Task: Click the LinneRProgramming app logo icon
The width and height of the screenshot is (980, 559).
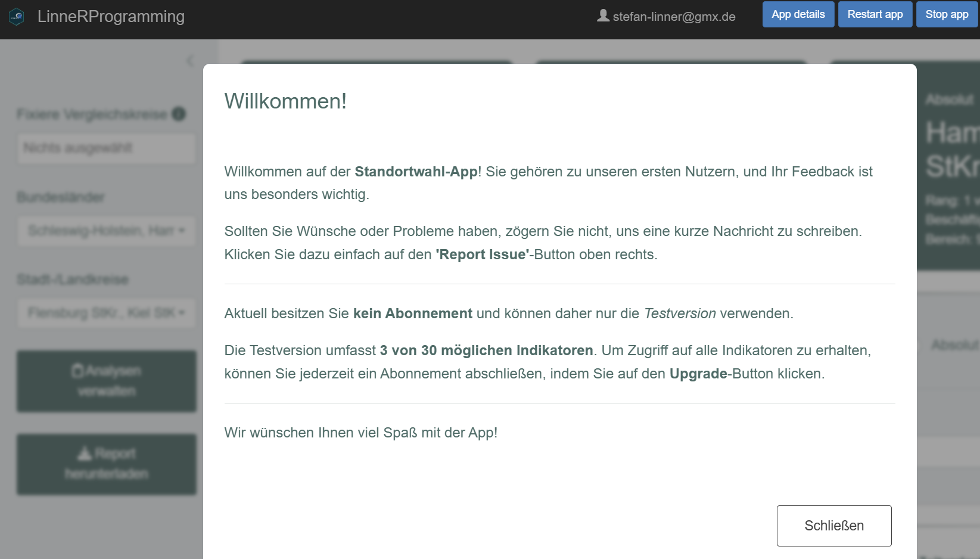Action: 17,15
